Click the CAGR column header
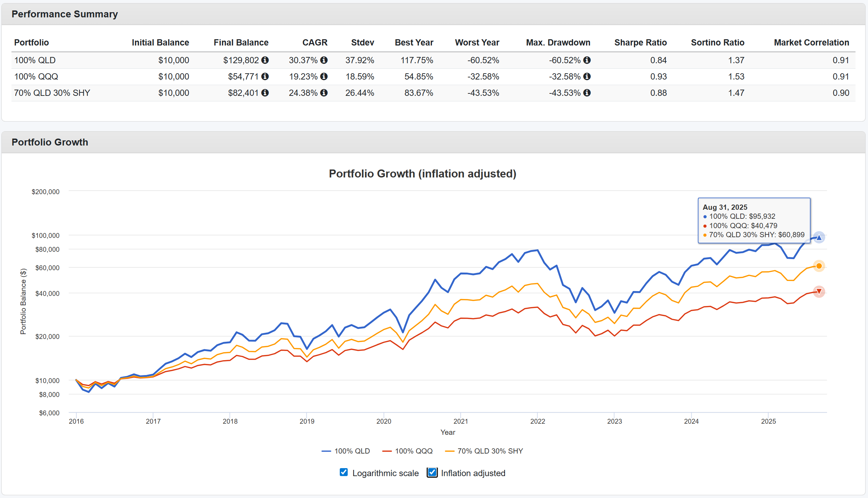The width and height of the screenshot is (868, 498). (314, 42)
